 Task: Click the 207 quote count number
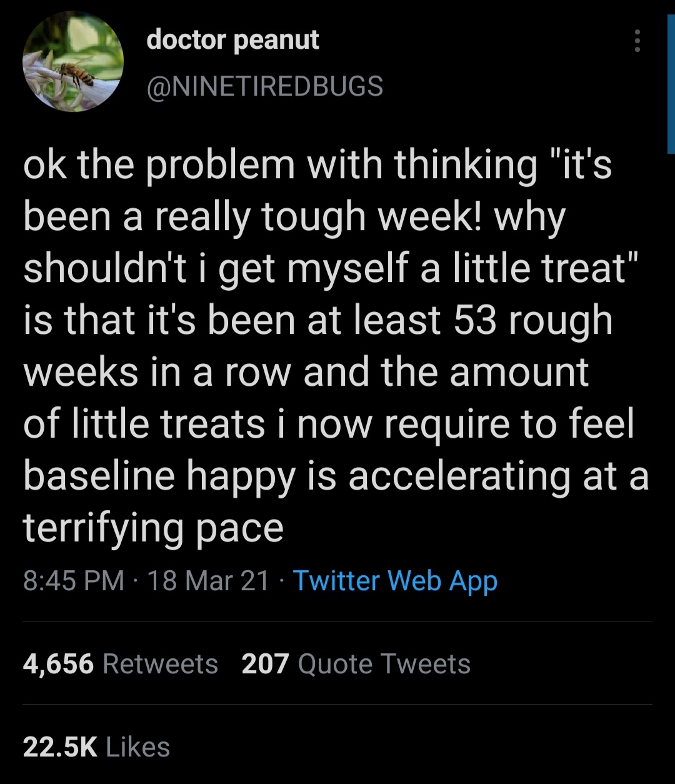point(265,663)
